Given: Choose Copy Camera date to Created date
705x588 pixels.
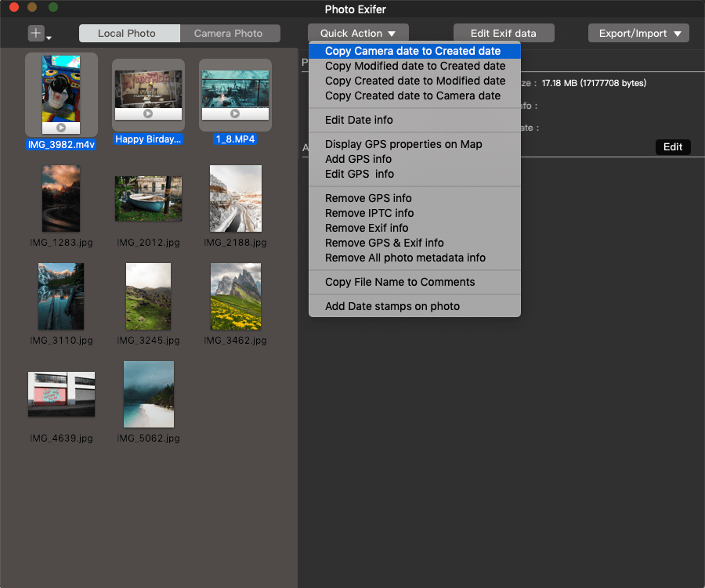Looking at the screenshot, I should click(x=414, y=51).
